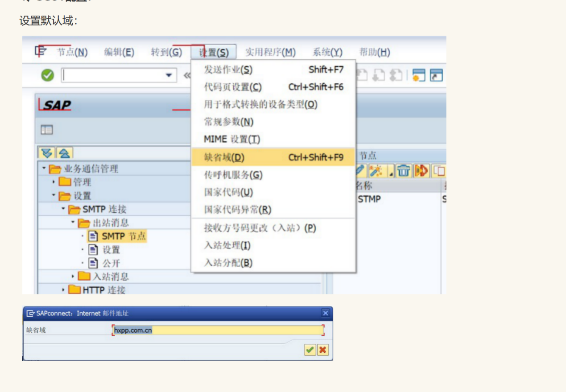This screenshot has height=392, width=566.
Task: Open the 节点(N) menu
Action: (72, 52)
